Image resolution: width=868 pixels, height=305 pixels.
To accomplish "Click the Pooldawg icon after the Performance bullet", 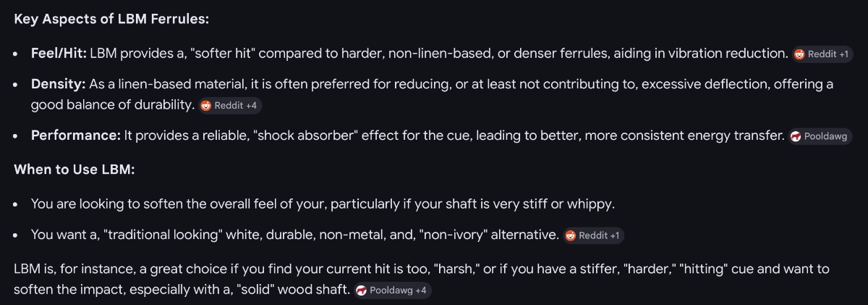I will point(796,136).
